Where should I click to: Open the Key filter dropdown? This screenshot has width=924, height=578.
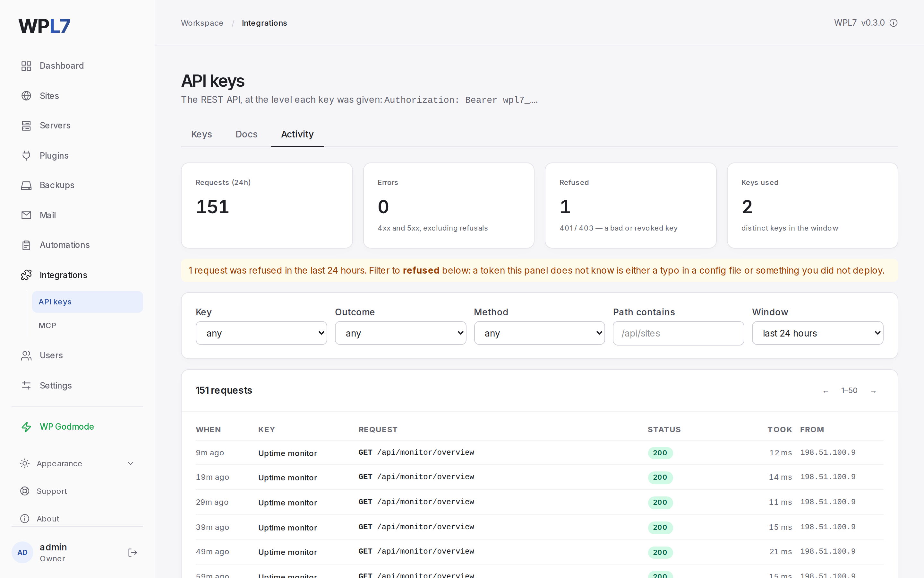(261, 333)
